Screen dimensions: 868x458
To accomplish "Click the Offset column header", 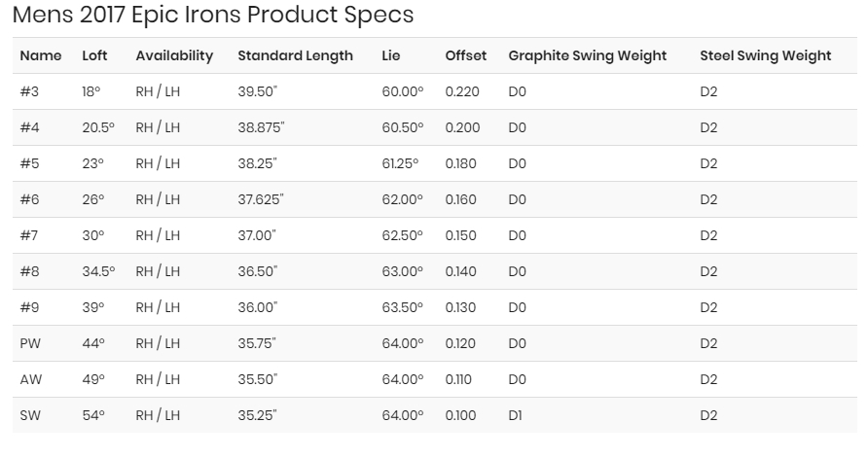I will tap(465, 56).
